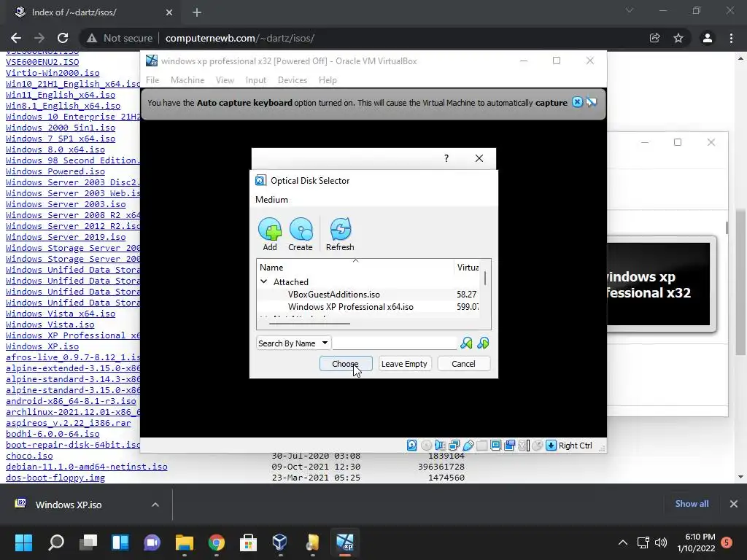Open File Explorer from taskbar

point(185,542)
